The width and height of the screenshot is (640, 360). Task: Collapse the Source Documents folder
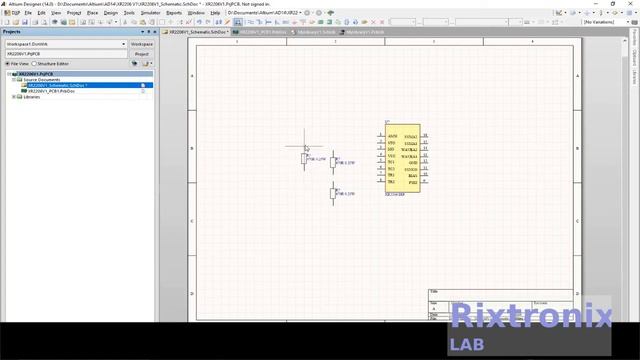pyautogui.click(x=14, y=80)
